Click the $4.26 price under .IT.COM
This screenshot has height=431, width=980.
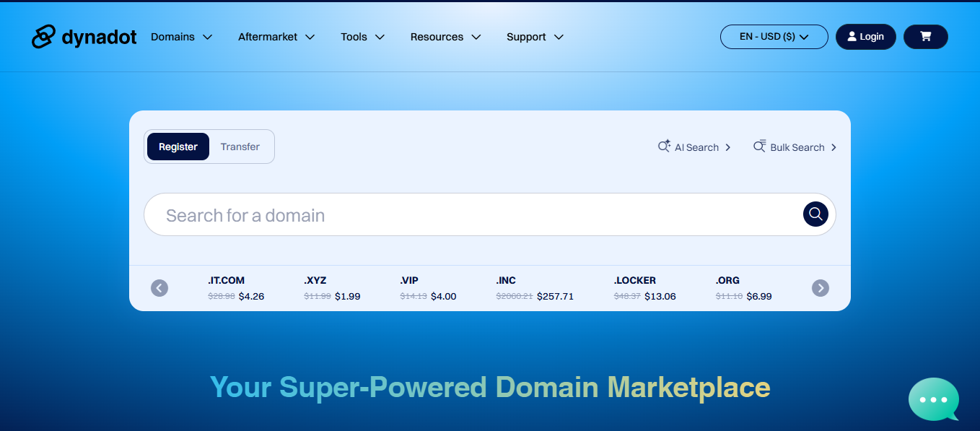tap(251, 296)
